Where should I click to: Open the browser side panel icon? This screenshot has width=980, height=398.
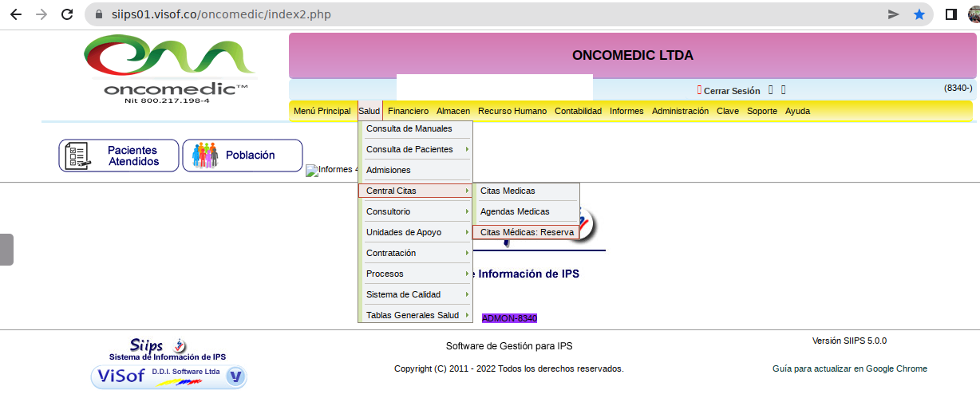(x=951, y=14)
